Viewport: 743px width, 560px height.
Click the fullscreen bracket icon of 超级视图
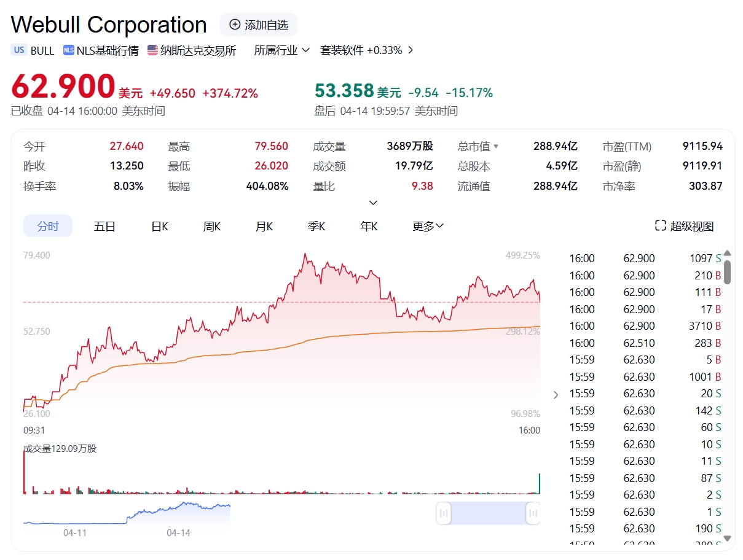point(661,226)
